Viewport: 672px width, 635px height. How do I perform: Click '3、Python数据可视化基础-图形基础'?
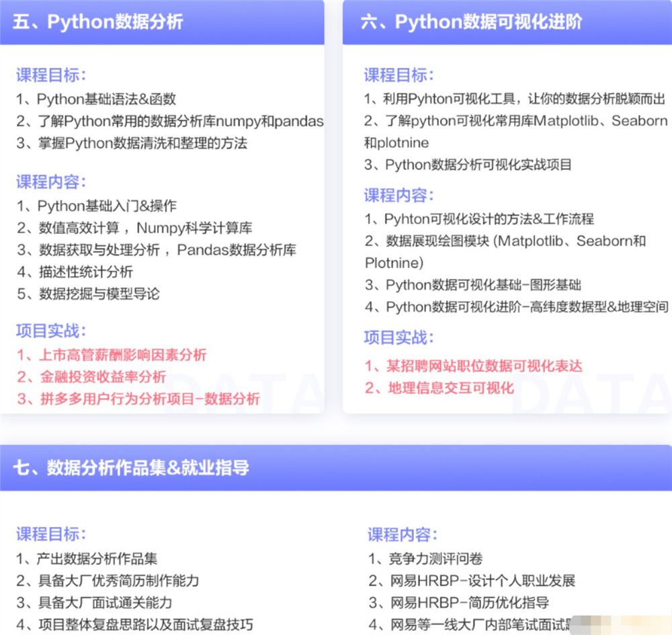click(x=472, y=284)
